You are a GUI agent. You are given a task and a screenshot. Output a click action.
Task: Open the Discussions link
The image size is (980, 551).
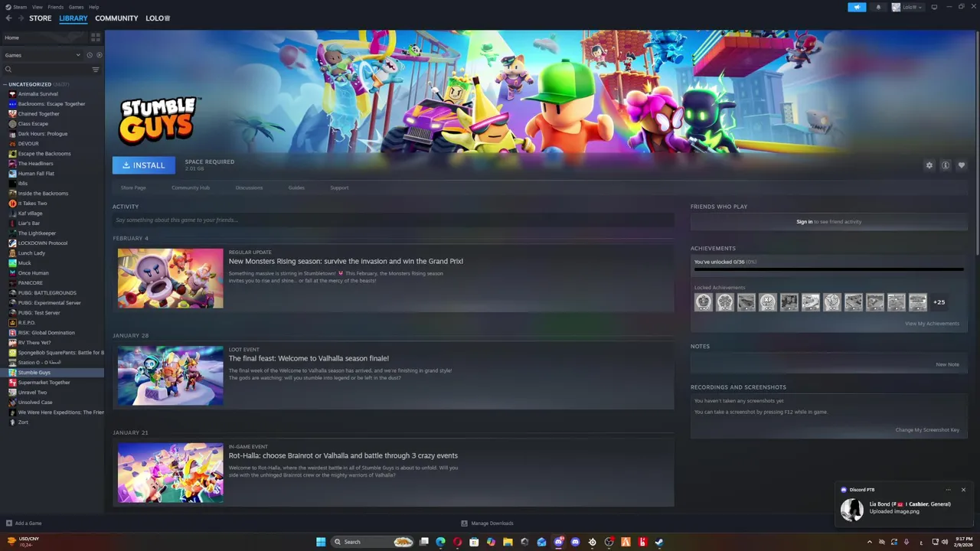point(249,187)
